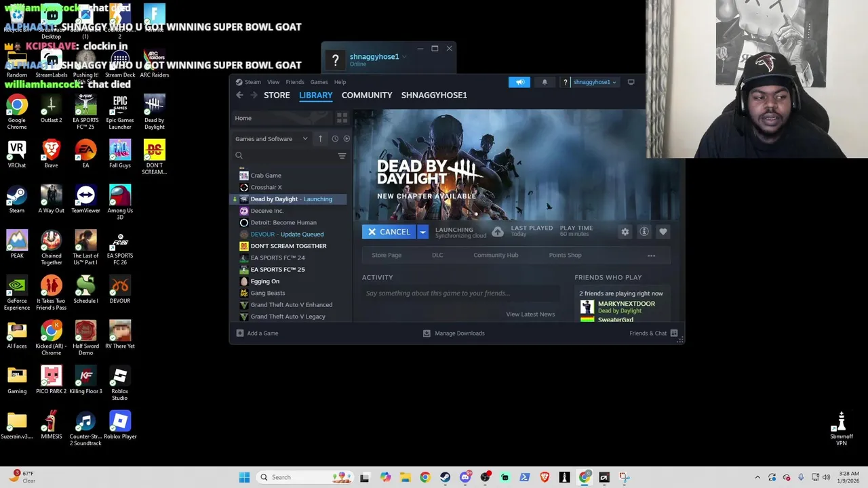868x488 pixels.
Task: Open cloud sync status icon
Action: (498, 232)
